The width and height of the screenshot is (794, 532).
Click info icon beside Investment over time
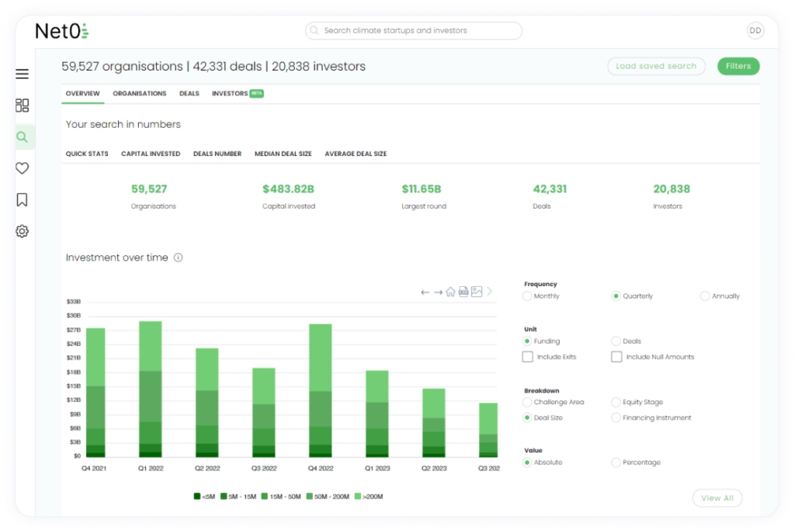coord(179,258)
